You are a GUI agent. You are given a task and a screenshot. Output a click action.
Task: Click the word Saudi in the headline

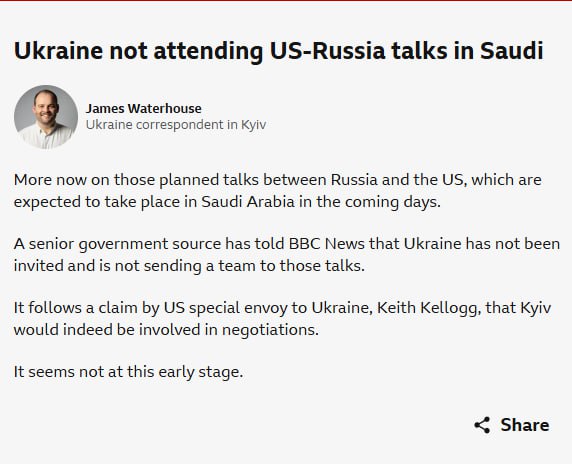(x=512, y=50)
